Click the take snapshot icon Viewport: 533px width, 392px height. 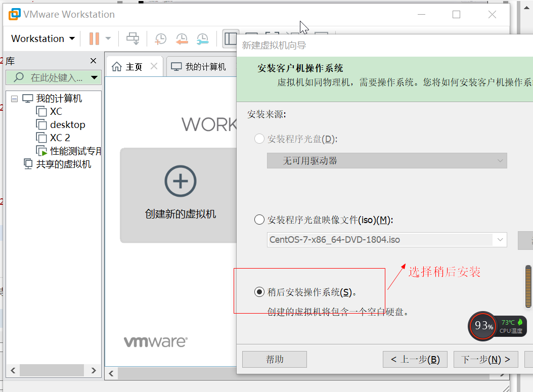pos(160,39)
